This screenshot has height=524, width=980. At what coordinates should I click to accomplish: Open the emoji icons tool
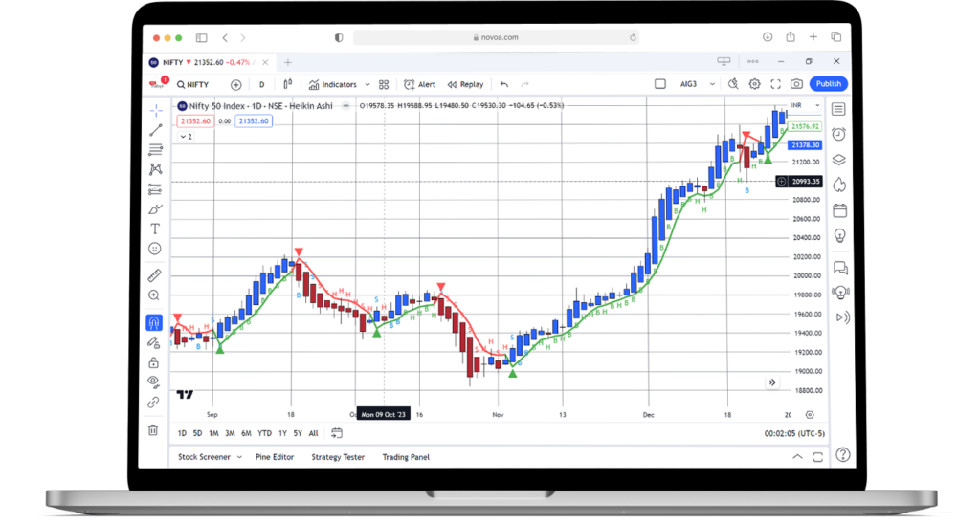(155, 249)
